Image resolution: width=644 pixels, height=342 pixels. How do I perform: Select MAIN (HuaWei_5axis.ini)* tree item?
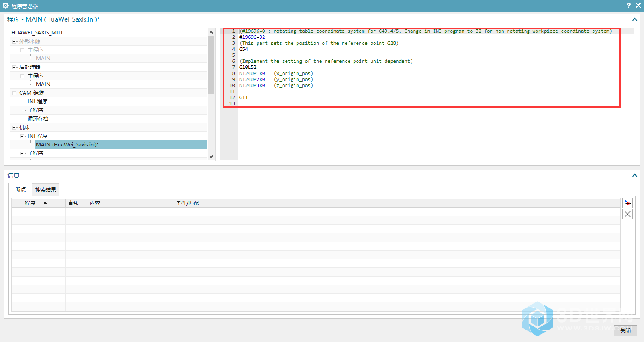click(x=121, y=145)
